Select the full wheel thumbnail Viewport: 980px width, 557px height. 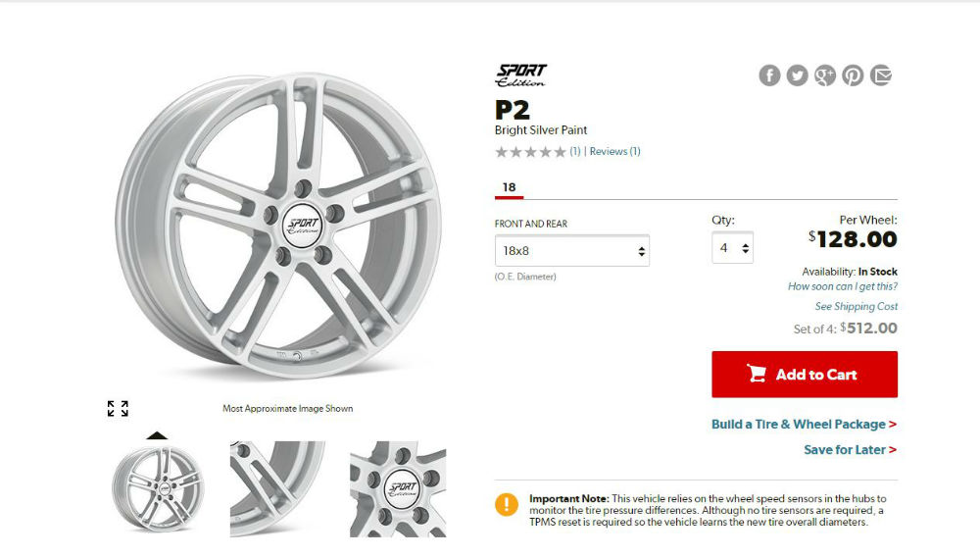158,487
